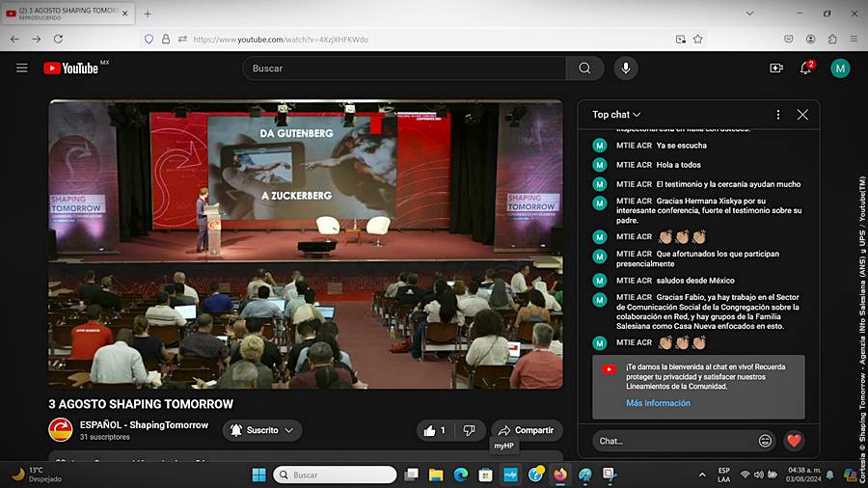
Task: Open the clock showing 04:38 a. m.
Action: point(803,474)
